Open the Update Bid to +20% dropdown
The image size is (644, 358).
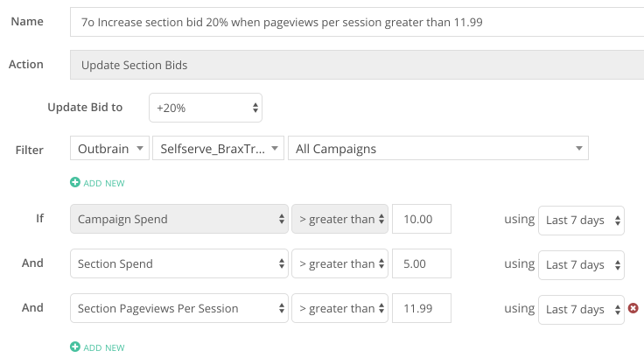pos(206,108)
